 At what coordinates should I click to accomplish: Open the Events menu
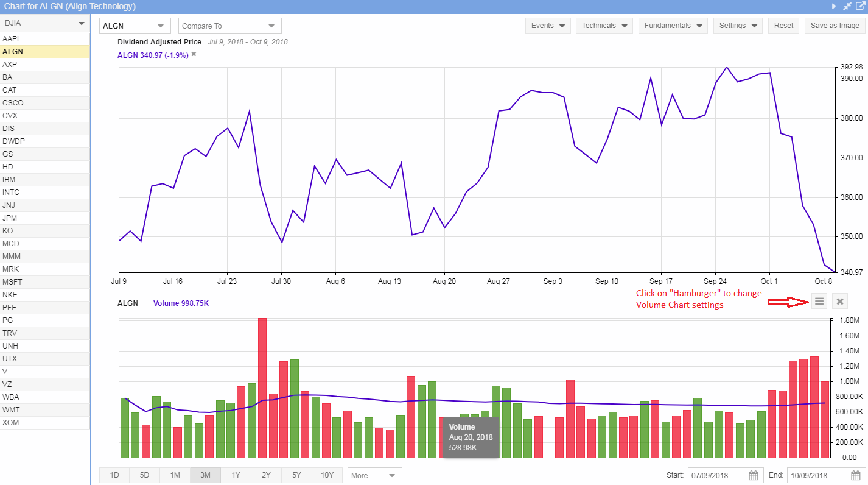pyautogui.click(x=547, y=26)
